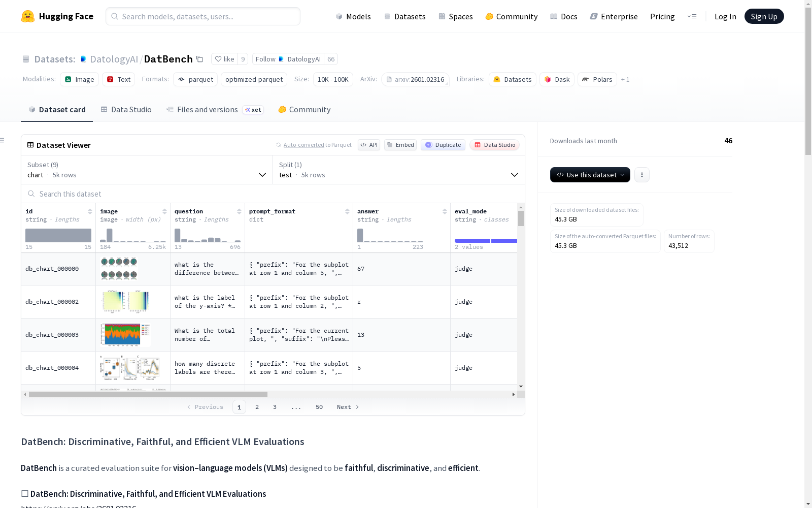Click the eval_mode classes bar chart
Viewport: 812px width, 508px height.
[486, 241]
